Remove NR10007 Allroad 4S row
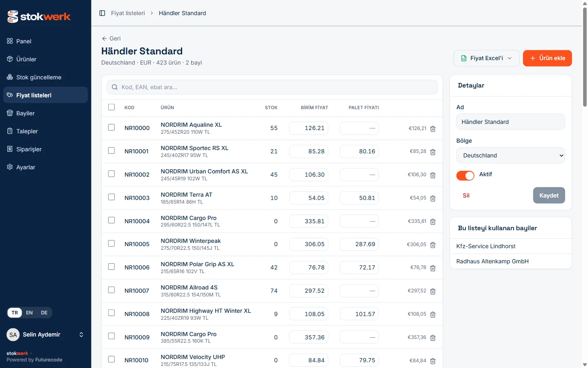This screenshot has height=368, width=588. coord(433,292)
